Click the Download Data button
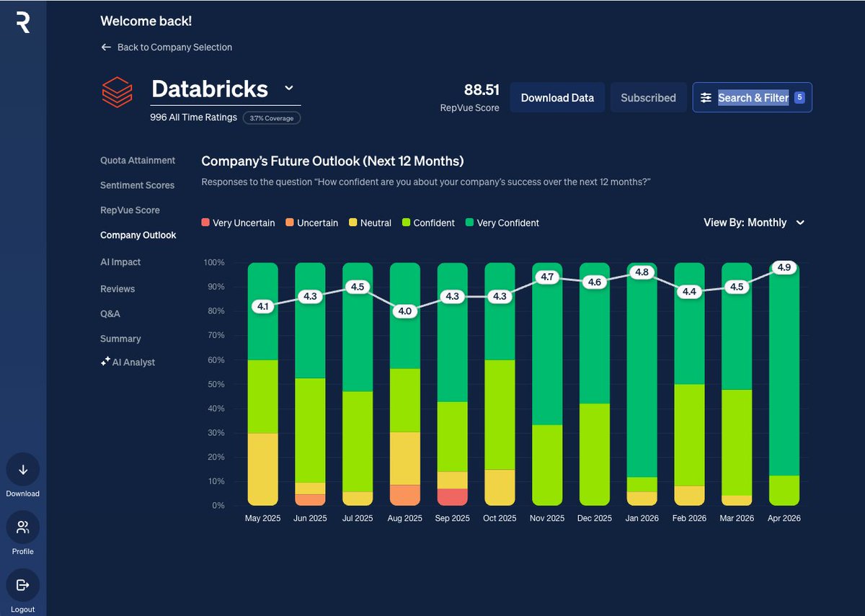Screen dimensions: 865x616 [557, 97]
